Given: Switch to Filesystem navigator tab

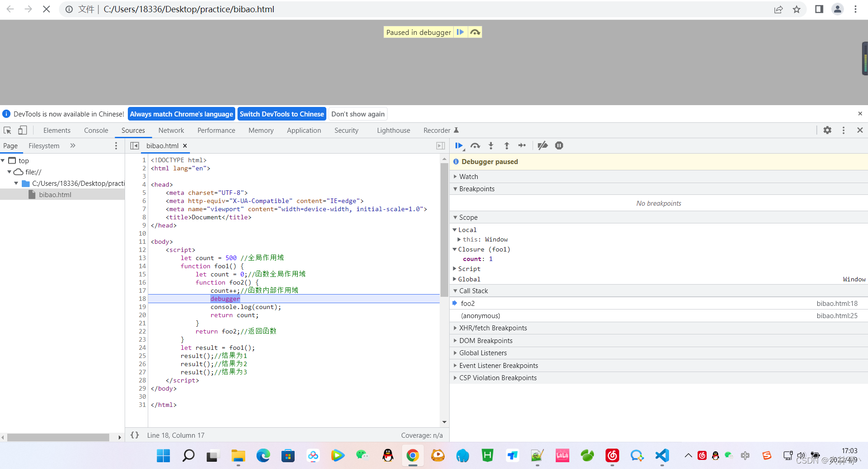Looking at the screenshot, I should [x=44, y=146].
